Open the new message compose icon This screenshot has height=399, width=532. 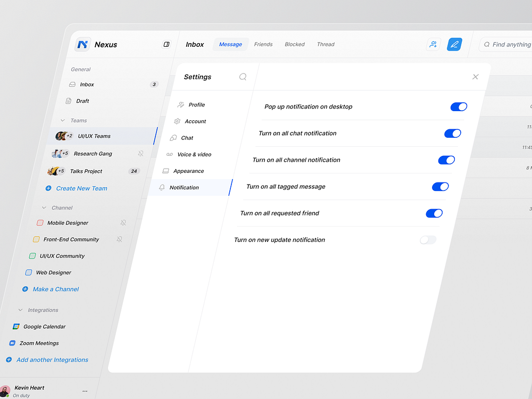[454, 44]
